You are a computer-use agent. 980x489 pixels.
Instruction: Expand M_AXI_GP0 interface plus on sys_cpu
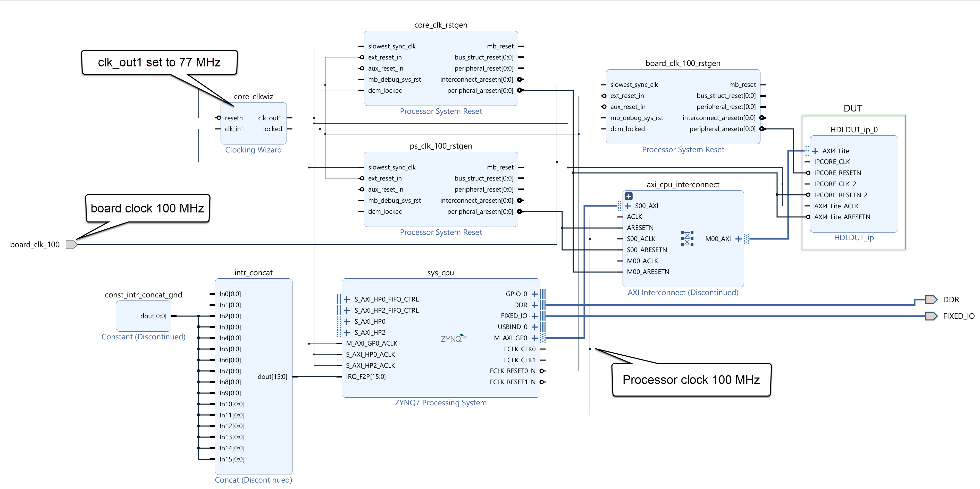[534, 338]
